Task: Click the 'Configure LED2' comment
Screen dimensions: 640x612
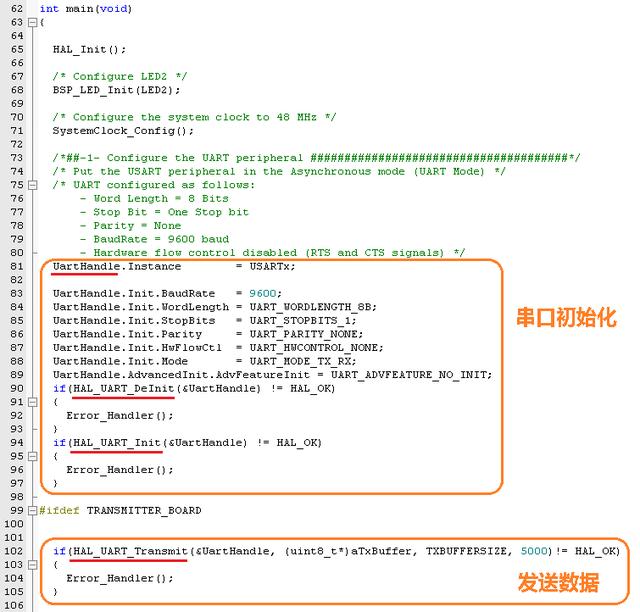Action: pos(120,76)
